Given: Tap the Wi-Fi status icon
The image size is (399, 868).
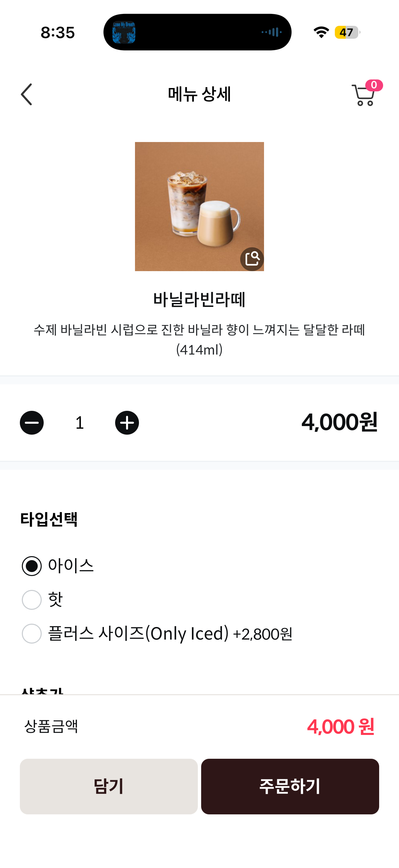Looking at the screenshot, I should (321, 32).
